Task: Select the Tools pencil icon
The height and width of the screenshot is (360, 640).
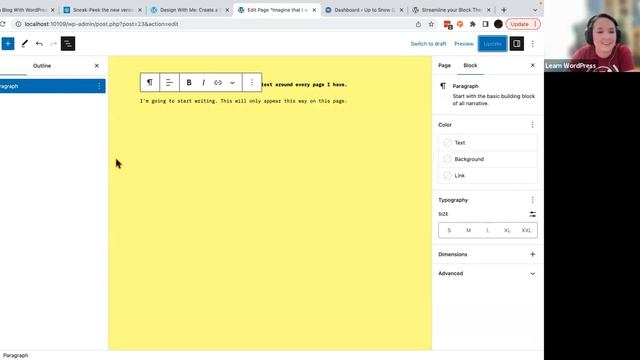Action: click(24, 44)
